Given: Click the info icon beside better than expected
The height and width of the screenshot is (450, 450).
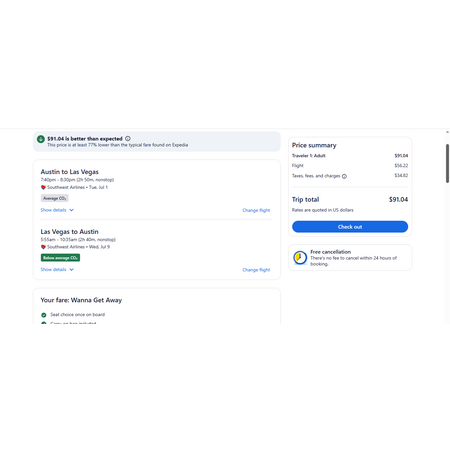Looking at the screenshot, I should pyautogui.click(x=128, y=139).
